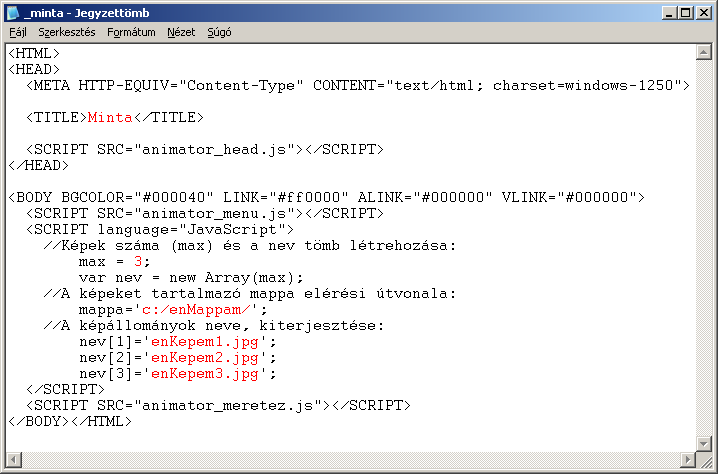Open the Súgó help menu
The width and height of the screenshot is (718, 474).
pos(218,32)
